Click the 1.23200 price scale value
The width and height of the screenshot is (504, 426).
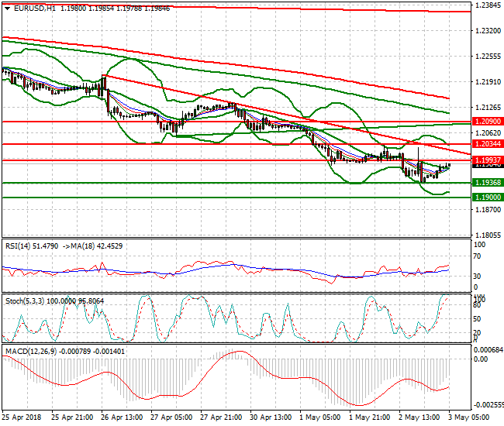(488, 31)
